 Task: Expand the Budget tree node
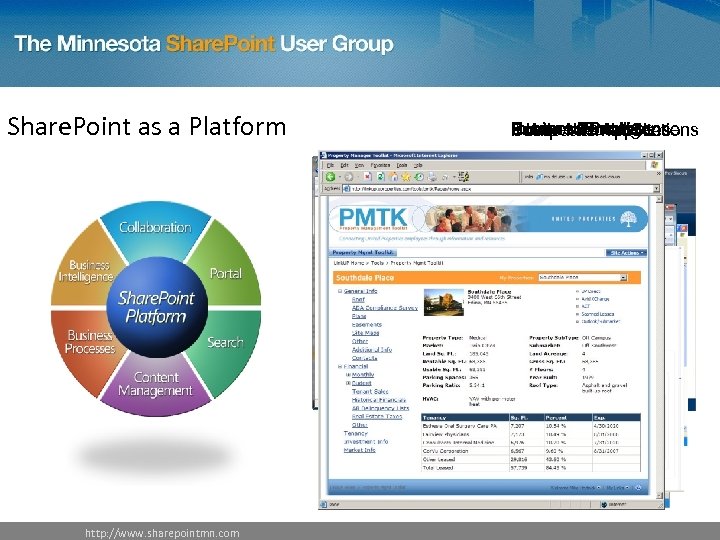click(348, 383)
